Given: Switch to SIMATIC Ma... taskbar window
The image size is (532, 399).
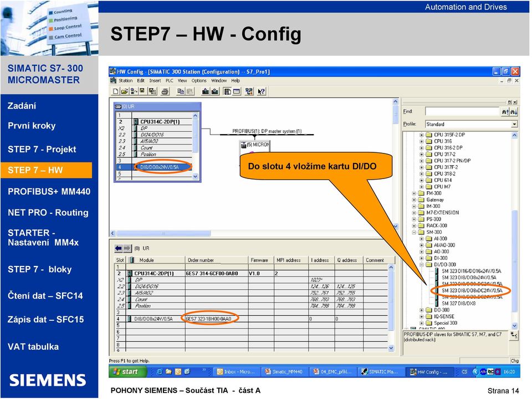Looking at the screenshot, I should tap(381, 372).
